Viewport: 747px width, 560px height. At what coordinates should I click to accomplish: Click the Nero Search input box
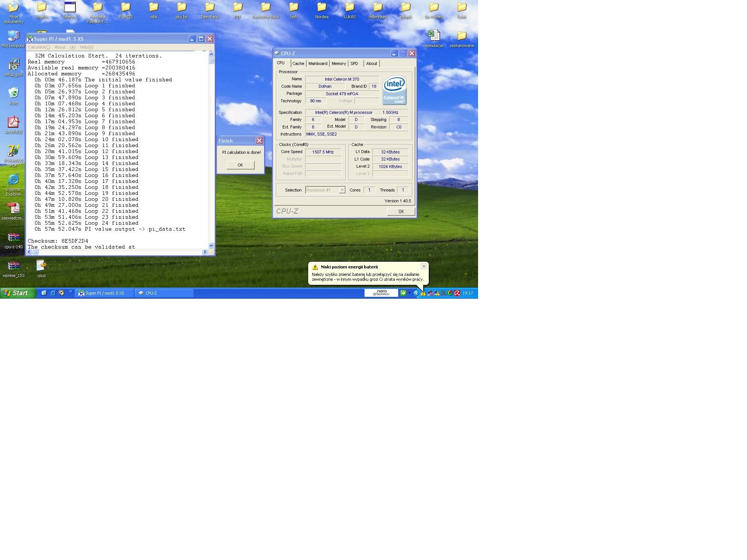[x=381, y=293]
